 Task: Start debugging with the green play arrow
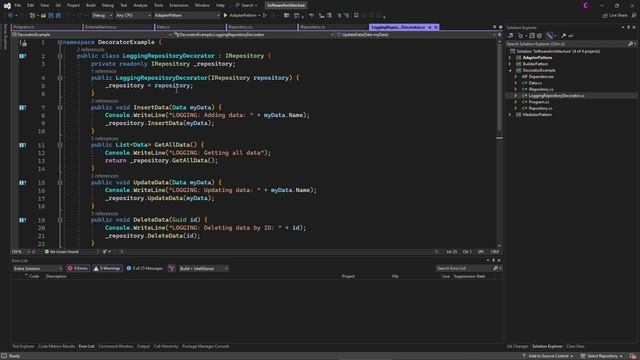225,15
